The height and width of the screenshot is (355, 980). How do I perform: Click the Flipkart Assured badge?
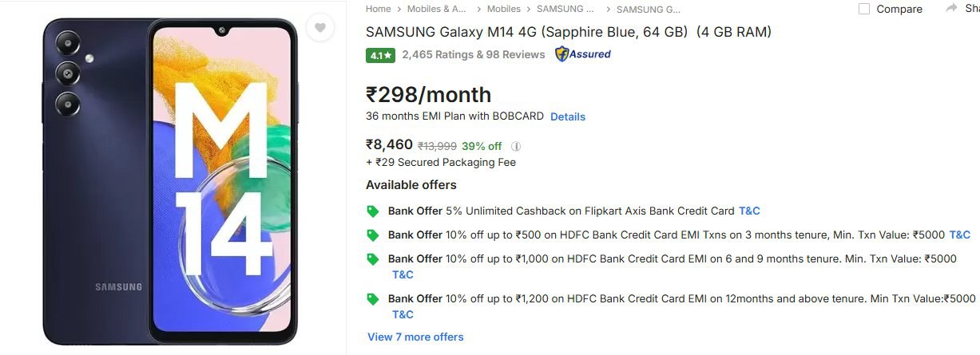[583, 54]
